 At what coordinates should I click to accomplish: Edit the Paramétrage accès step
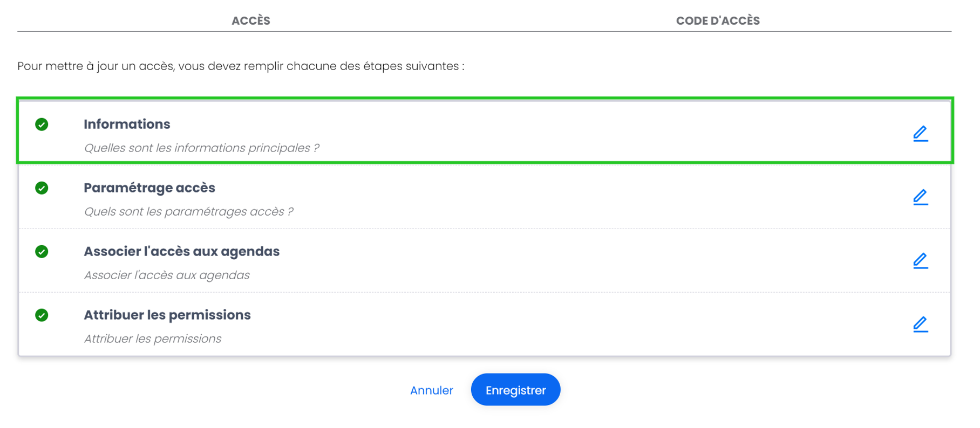[920, 197]
